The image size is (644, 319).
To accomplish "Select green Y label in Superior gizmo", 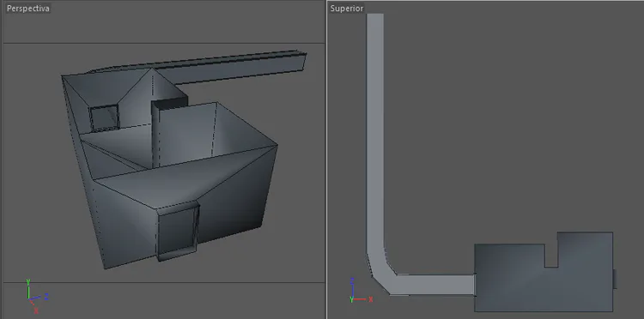I will 351,299.
